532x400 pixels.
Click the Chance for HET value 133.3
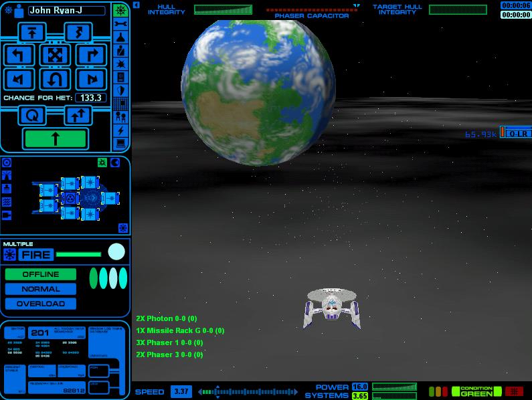click(x=90, y=98)
